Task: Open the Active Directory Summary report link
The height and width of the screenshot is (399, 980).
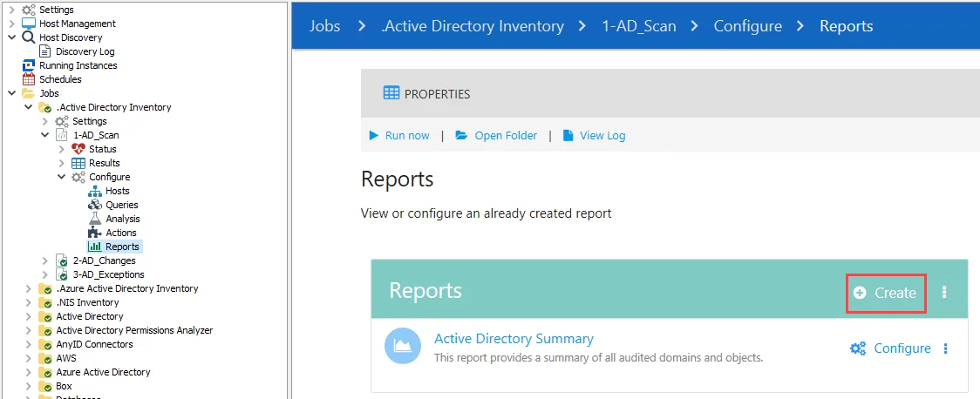Action: 514,339
